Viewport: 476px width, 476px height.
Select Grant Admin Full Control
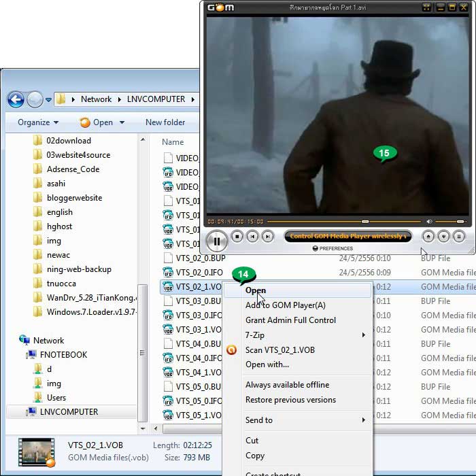pos(290,320)
